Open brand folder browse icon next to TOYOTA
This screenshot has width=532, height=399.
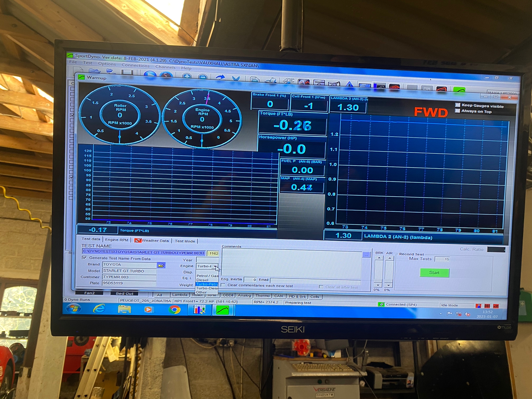tap(161, 265)
